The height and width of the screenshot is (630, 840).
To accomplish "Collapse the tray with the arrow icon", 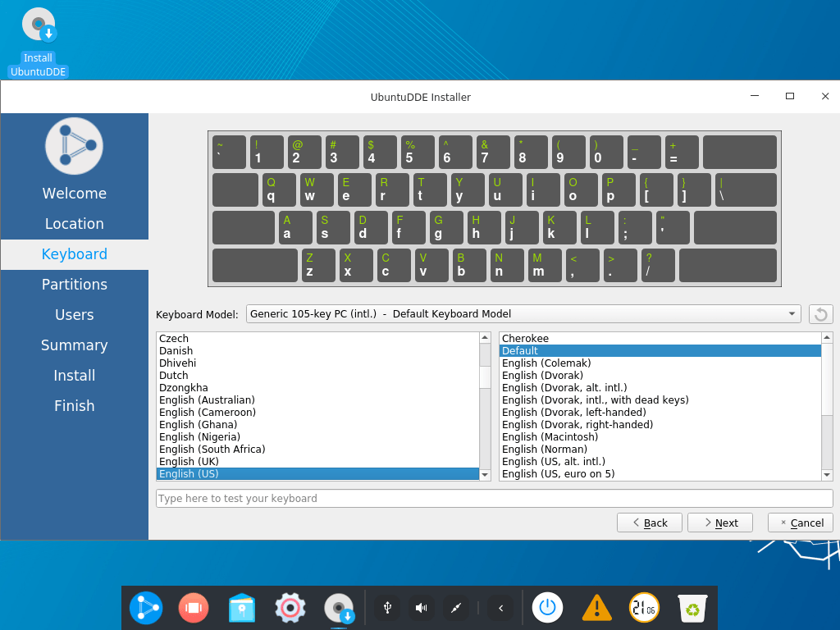I will click(501, 608).
